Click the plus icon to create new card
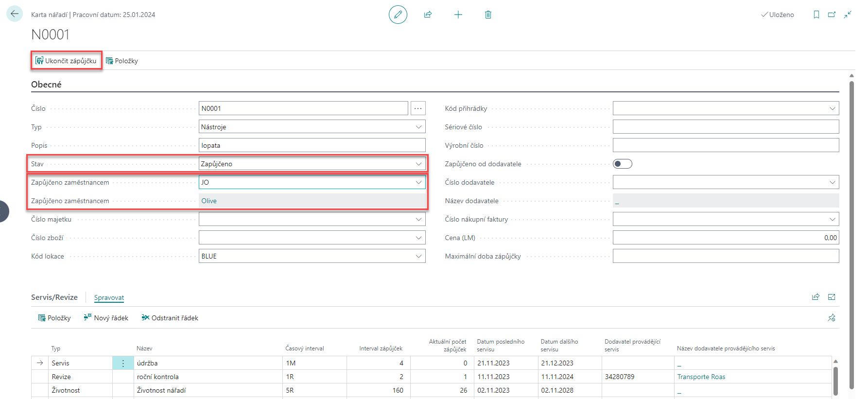This screenshot has width=868, height=399. 458,15
